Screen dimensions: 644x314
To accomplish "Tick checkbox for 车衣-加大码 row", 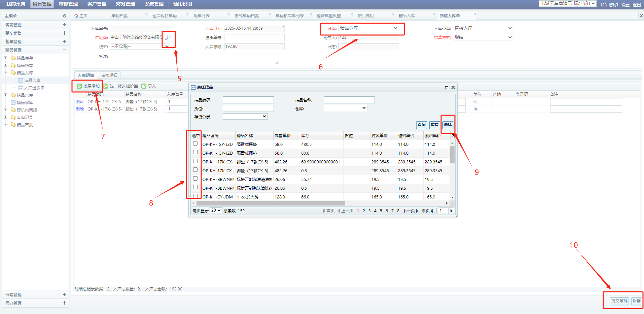I will coord(195,196).
